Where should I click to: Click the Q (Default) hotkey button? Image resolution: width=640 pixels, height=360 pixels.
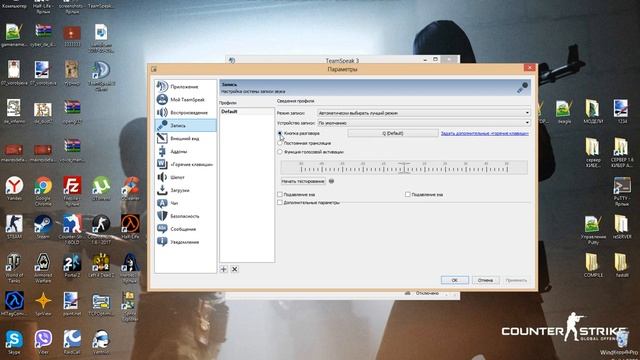coord(393,133)
